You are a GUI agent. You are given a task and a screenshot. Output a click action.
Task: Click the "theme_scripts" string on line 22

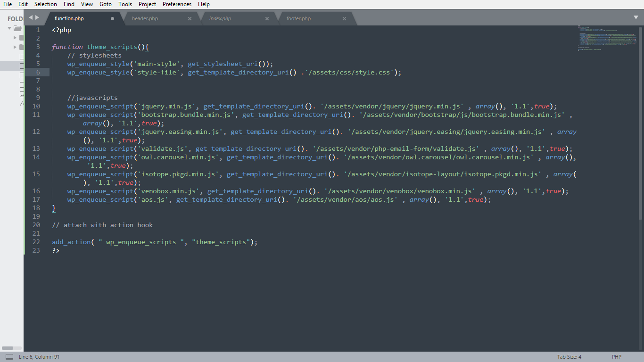tap(221, 242)
